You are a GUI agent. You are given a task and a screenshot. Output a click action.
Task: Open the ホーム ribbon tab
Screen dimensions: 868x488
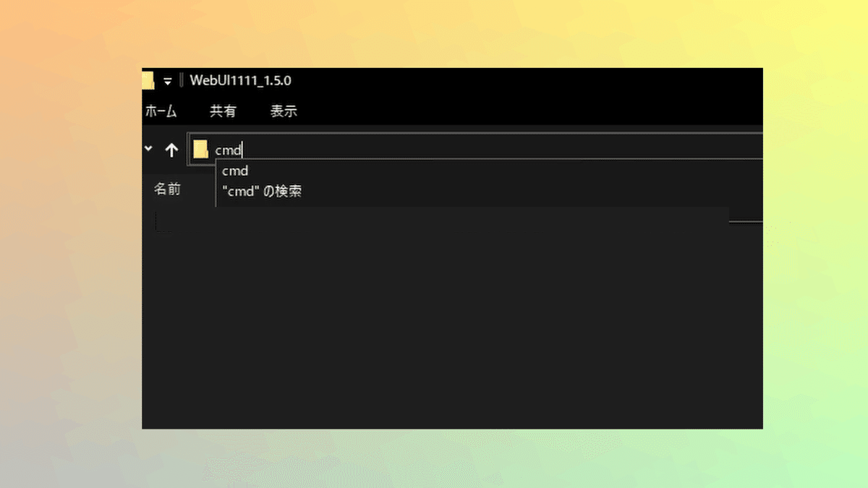tap(161, 111)
